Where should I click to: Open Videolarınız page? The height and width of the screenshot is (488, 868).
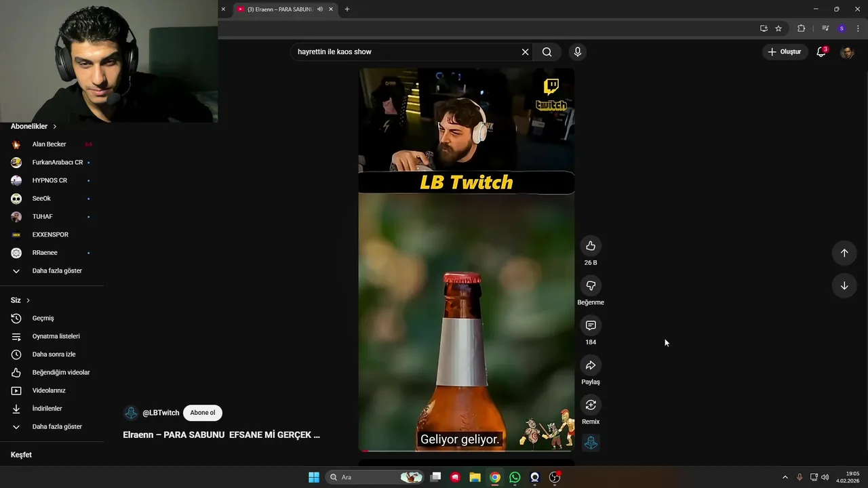tap(53, 390)
